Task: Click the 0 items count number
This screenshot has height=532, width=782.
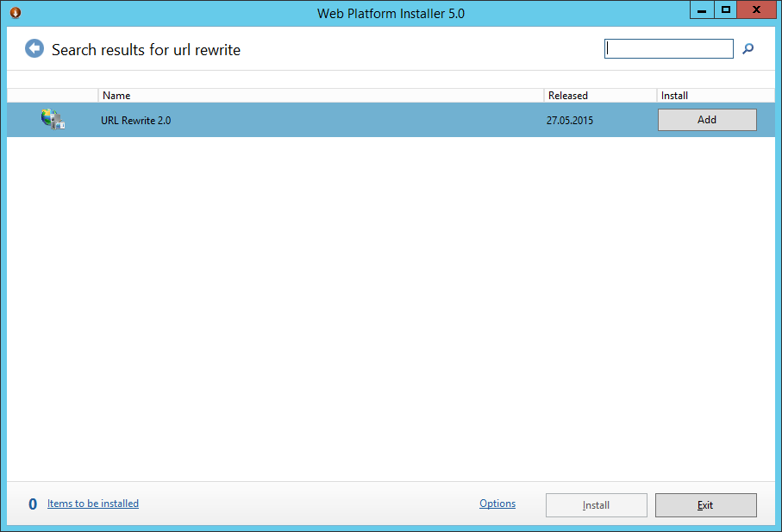Action: pos(33,504)
